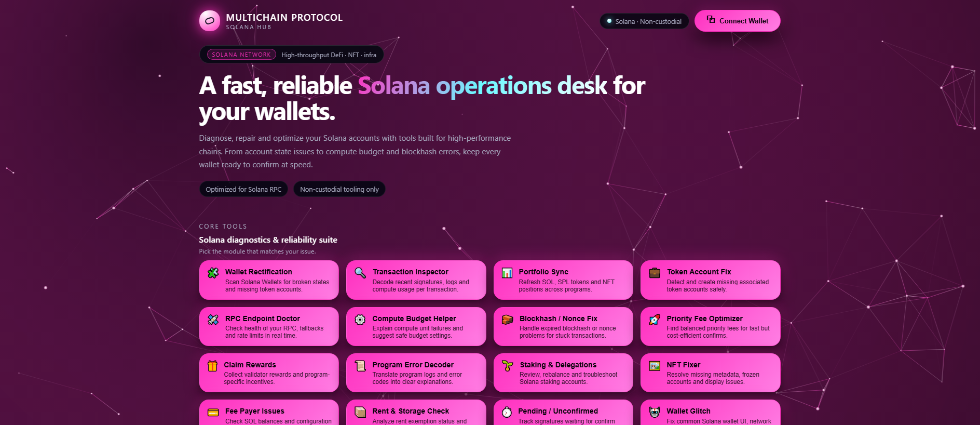Click the Wallet Rectification puzzle icon
This screenshot has width=980, height=425.
pyautogui.click(x=213, y=273)
